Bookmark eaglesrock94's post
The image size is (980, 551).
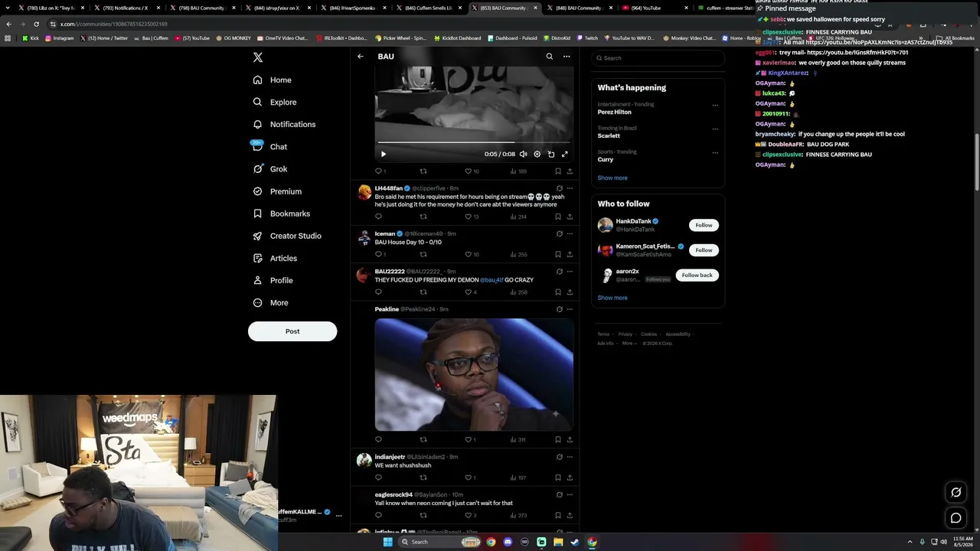(x=557, y=515)
